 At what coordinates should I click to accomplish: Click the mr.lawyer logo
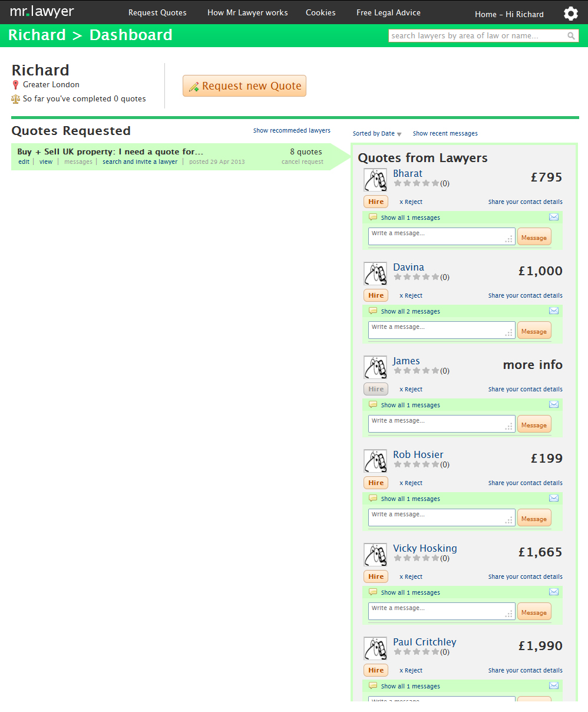[42, 12]
